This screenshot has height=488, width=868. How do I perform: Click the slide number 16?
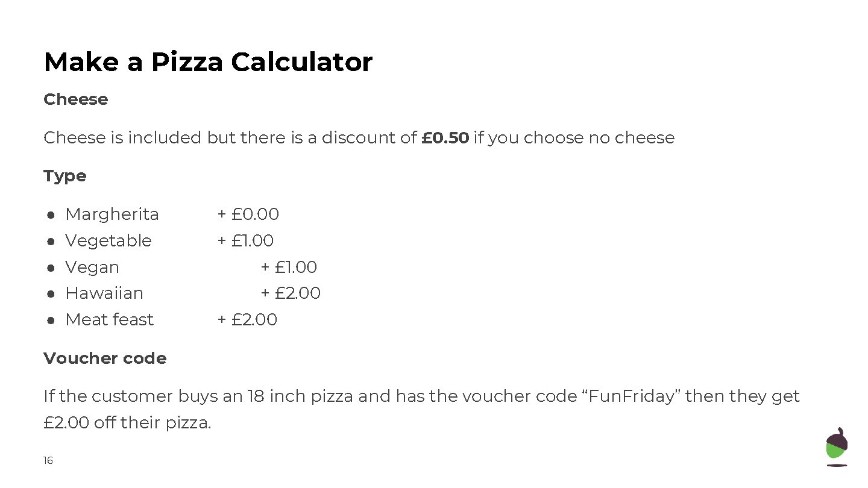coord(48,461)
